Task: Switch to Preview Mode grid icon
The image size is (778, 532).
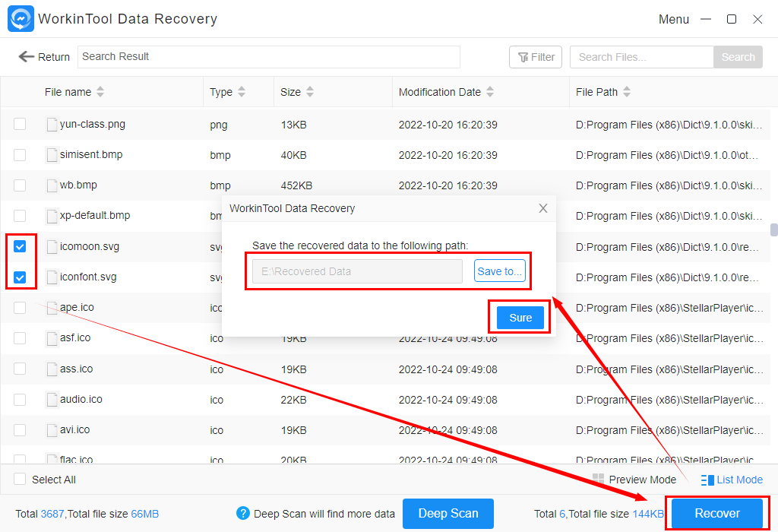Action: pos(599,480)
